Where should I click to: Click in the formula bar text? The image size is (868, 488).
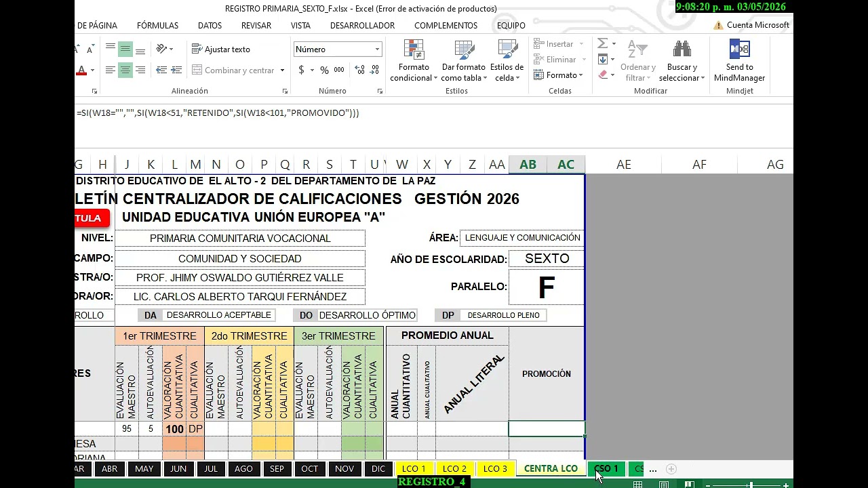click(218, 113)
